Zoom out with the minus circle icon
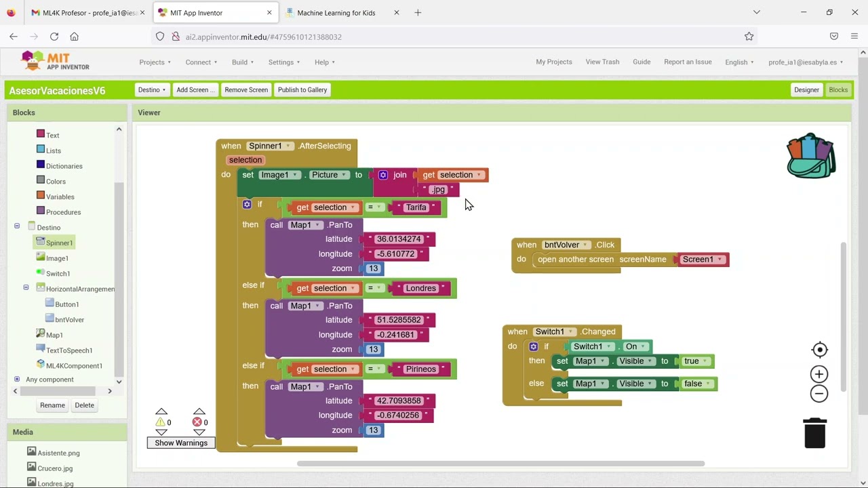This screenshot has width=868, height=488. 819,393
